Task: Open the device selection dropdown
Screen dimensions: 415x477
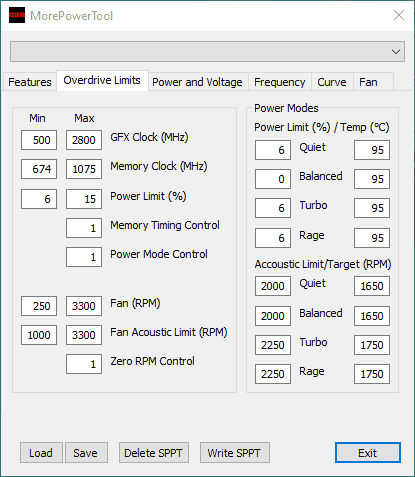Action: 207,52
